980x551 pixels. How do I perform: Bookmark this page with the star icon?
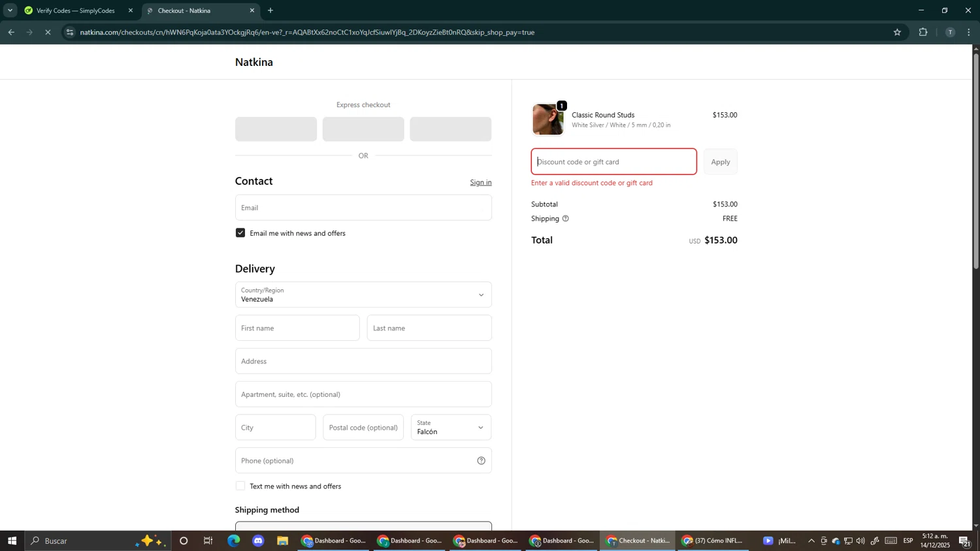897,32
